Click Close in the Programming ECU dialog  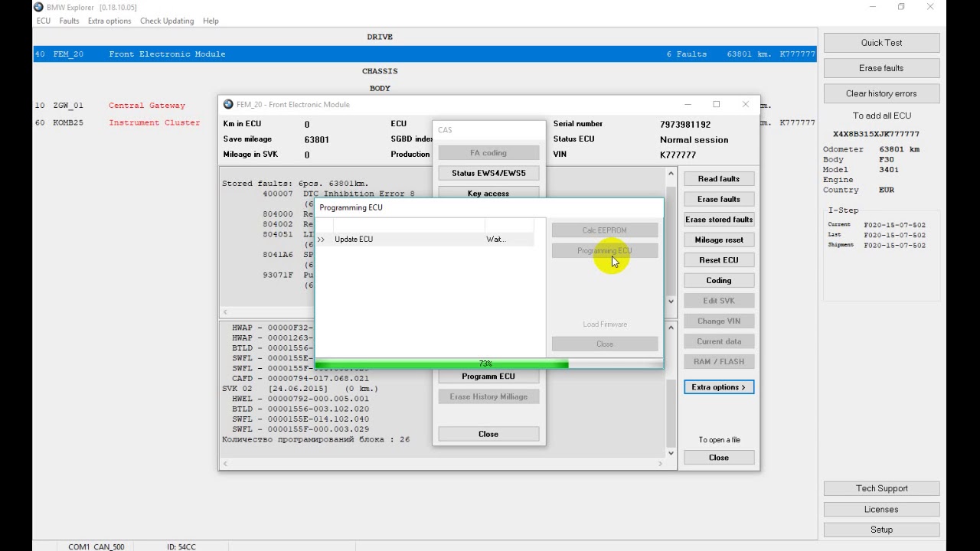605,344
